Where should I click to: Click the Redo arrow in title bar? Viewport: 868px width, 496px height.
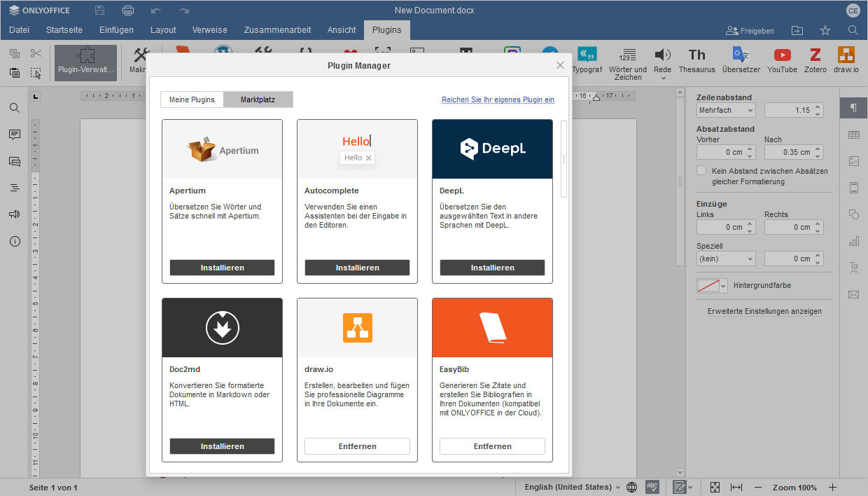184,11
